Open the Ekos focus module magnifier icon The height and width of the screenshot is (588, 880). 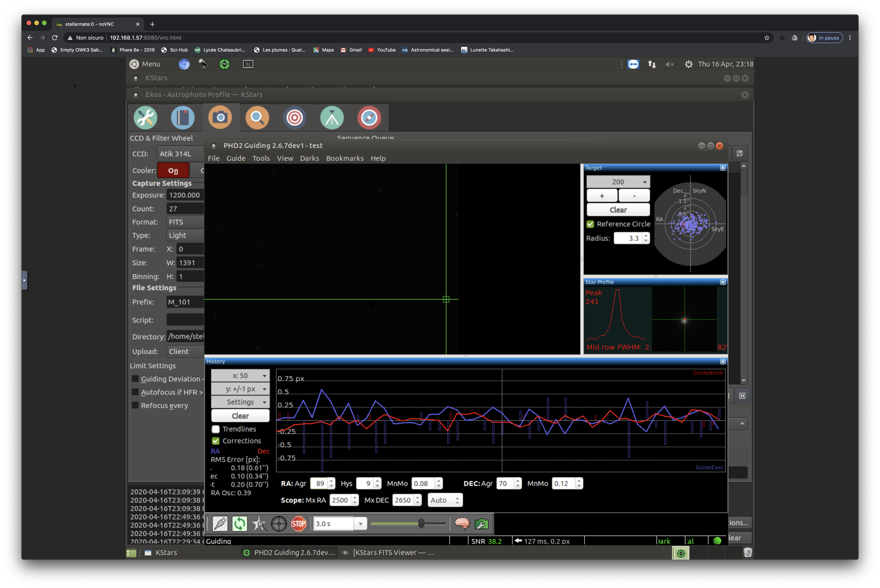(257, 118)
